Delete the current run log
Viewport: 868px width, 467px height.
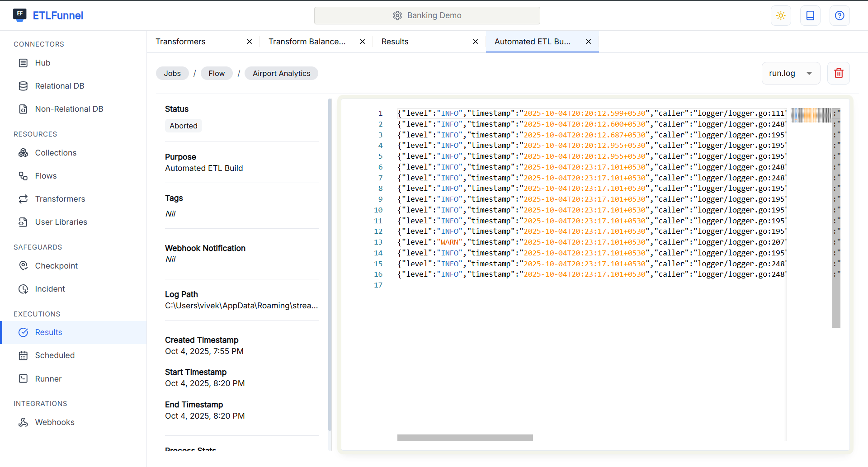coord(839,73)
